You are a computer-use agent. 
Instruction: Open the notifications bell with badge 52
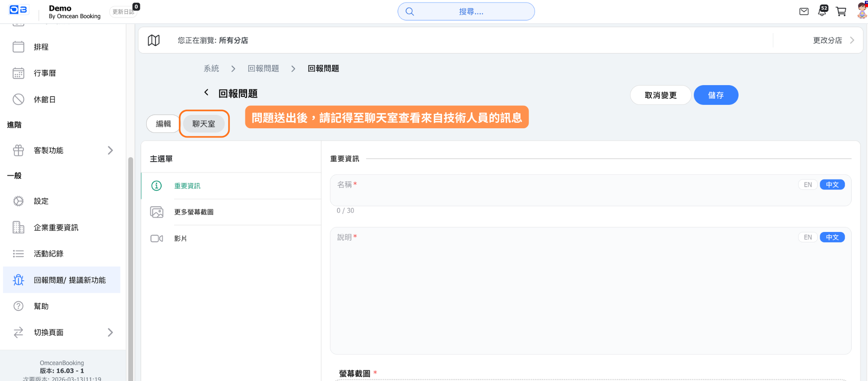[x=822, y=11]
